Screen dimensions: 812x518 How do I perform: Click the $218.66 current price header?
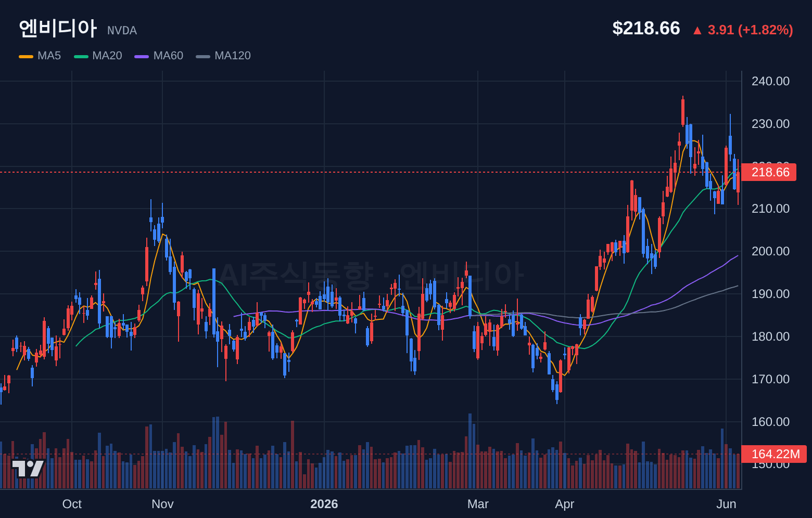click(x=646, y=28)
